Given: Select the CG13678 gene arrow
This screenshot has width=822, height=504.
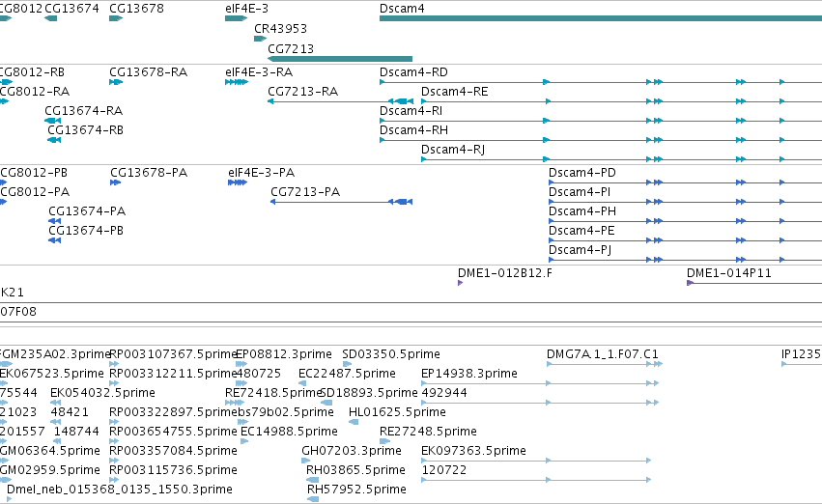Looking at the screenshot, I should click(x=116, y=18).
